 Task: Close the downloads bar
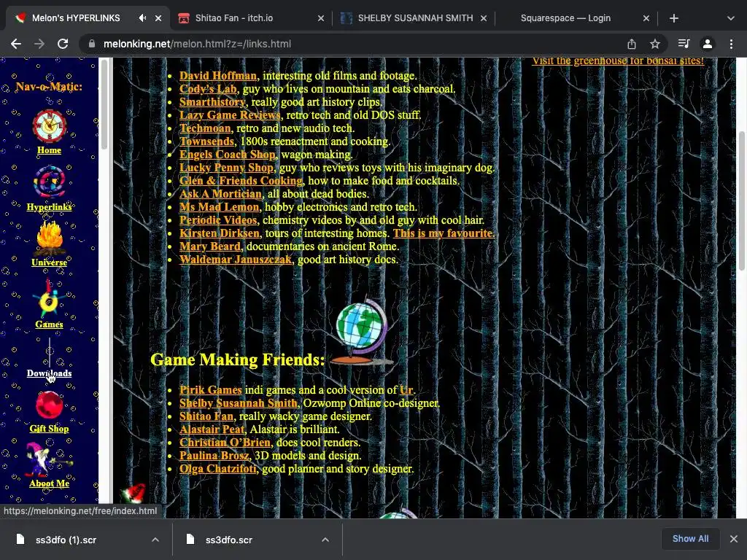(734, 539)
